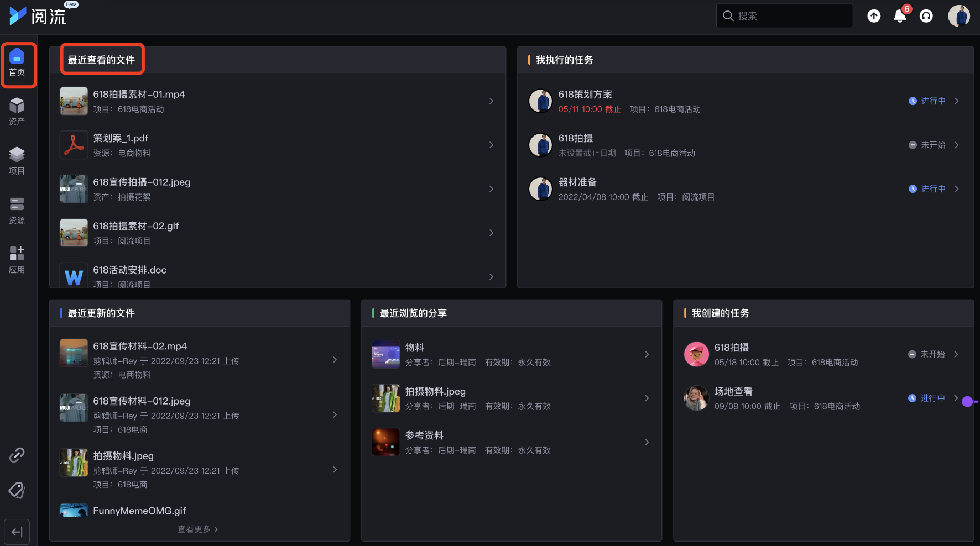Click 我执行的任务 panel heading
This screenshot has height=546, width=980.
[x=564, y=60]
